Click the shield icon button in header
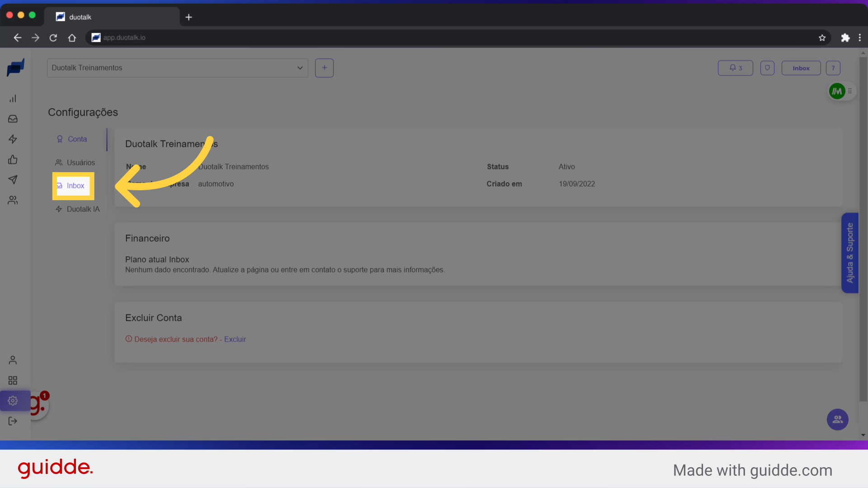 point(767,68)
